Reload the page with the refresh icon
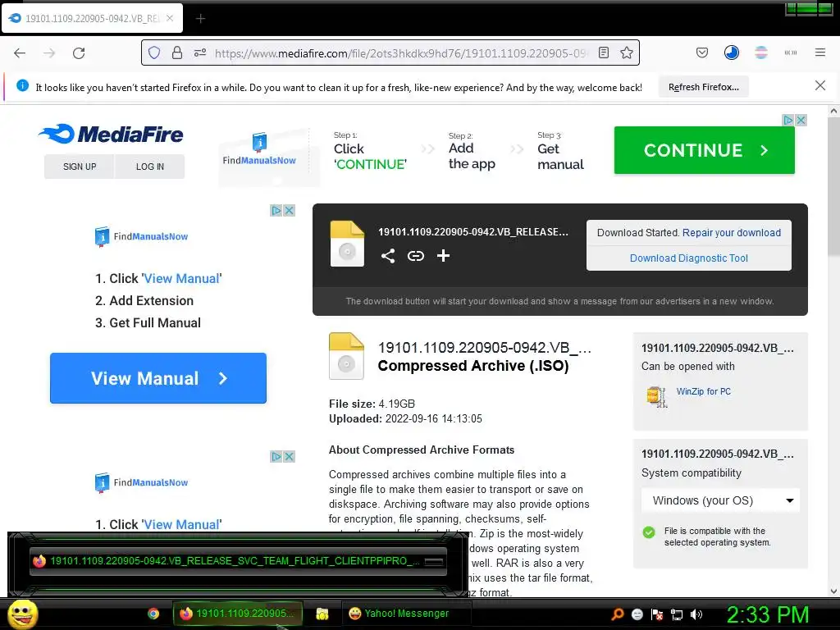Viewport: 840px width, 630px height. pos(79,53)
